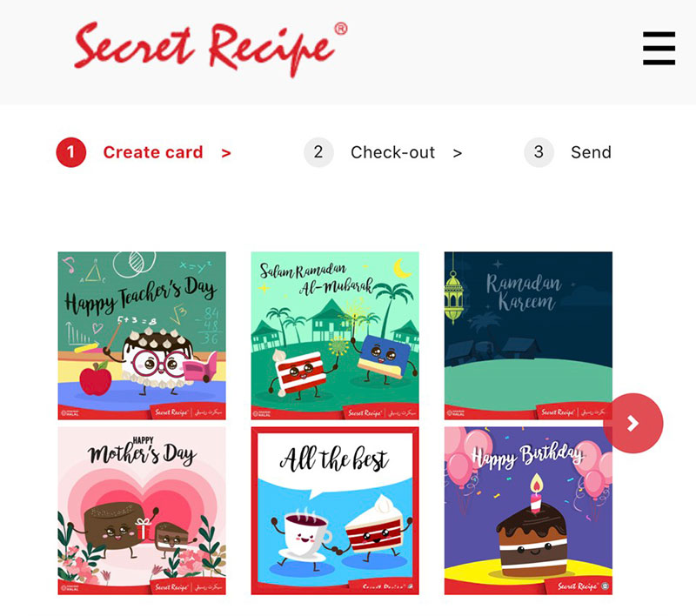
Task: Go to the Check-out step
Action: tap(393, 152)
